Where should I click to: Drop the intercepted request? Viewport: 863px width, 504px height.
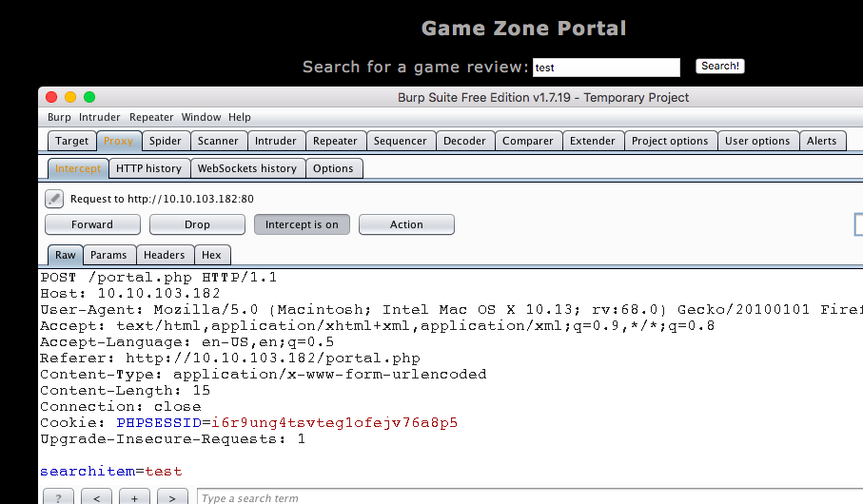(x=197, y=224)
